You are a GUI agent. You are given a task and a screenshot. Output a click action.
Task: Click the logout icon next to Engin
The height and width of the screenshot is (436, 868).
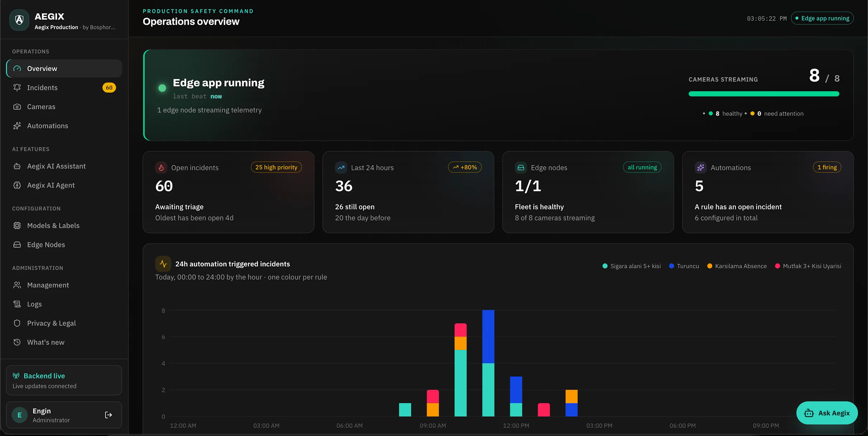(108, 415)
